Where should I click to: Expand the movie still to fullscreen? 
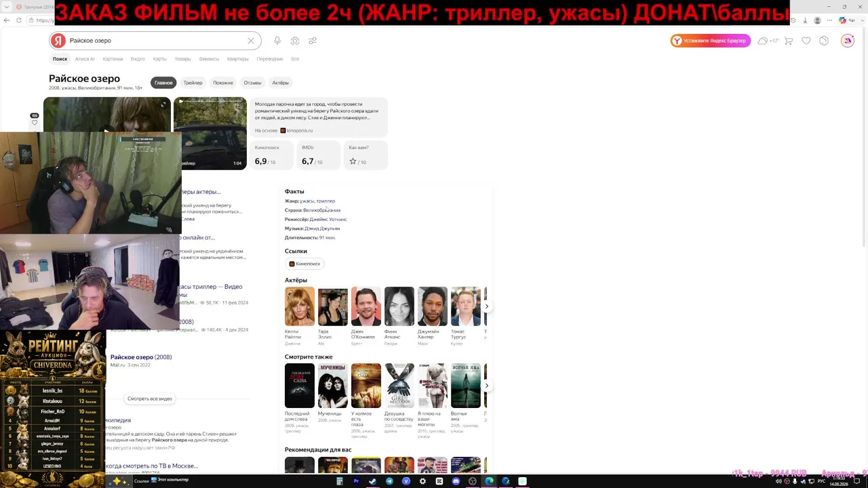(163, 104)
